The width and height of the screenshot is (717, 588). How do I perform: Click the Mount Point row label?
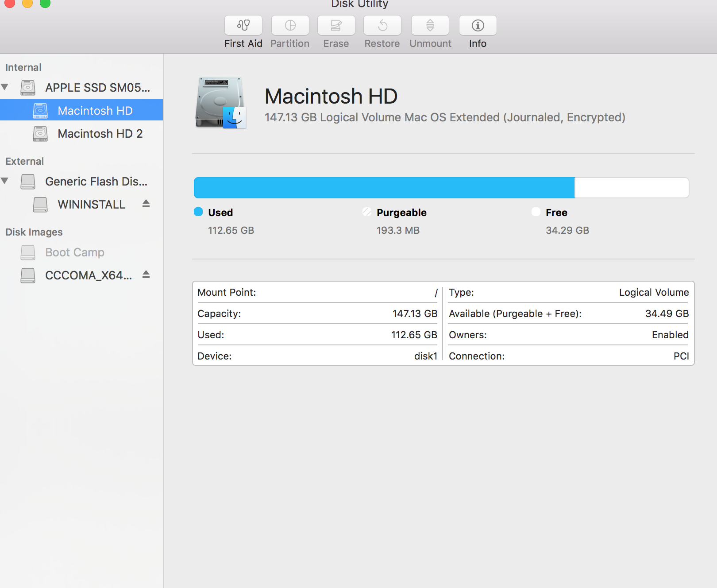coord(227,292)
